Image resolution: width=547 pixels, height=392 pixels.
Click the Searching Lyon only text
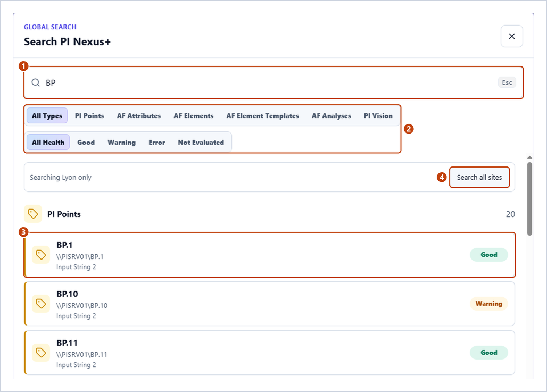(60, 177)
